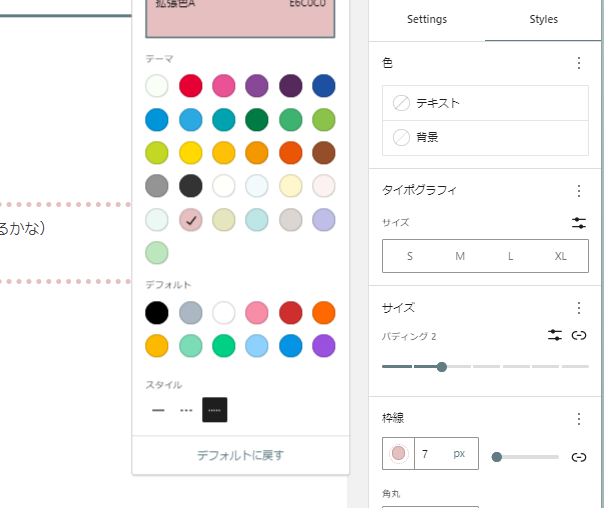This screenshot has width=604, height=508.
Task: Pick the gray theme color
Action: (x=157, y=186)
